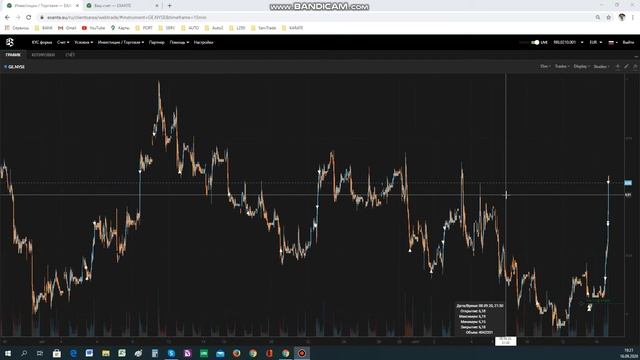Open Firefox from taskbar
Image resolution: width=640 pixels, height=360 pixels.
(236, 353)
